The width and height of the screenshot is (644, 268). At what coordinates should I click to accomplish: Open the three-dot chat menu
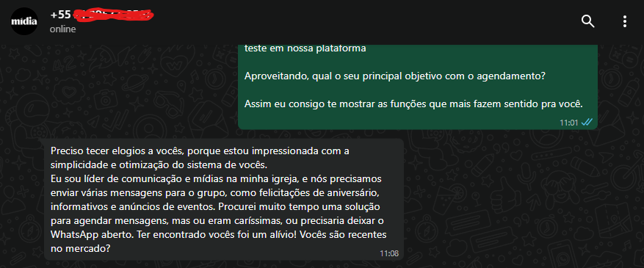point(625,21)
